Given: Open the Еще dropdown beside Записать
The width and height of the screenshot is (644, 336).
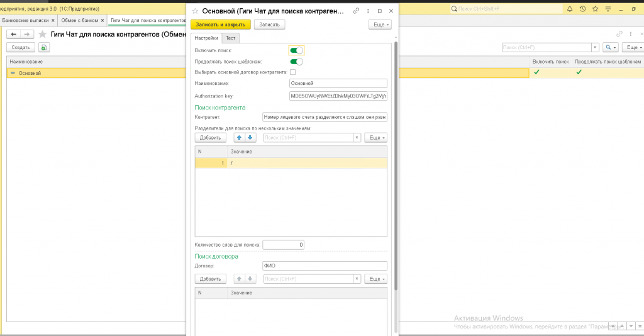Looking at the screenshot, I should (380, 25).
